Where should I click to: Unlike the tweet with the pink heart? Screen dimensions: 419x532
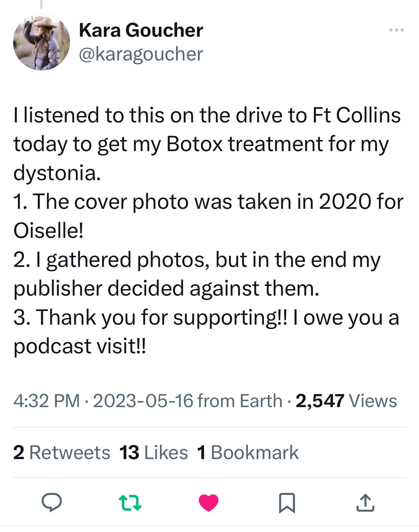click(x=208, y=503)
